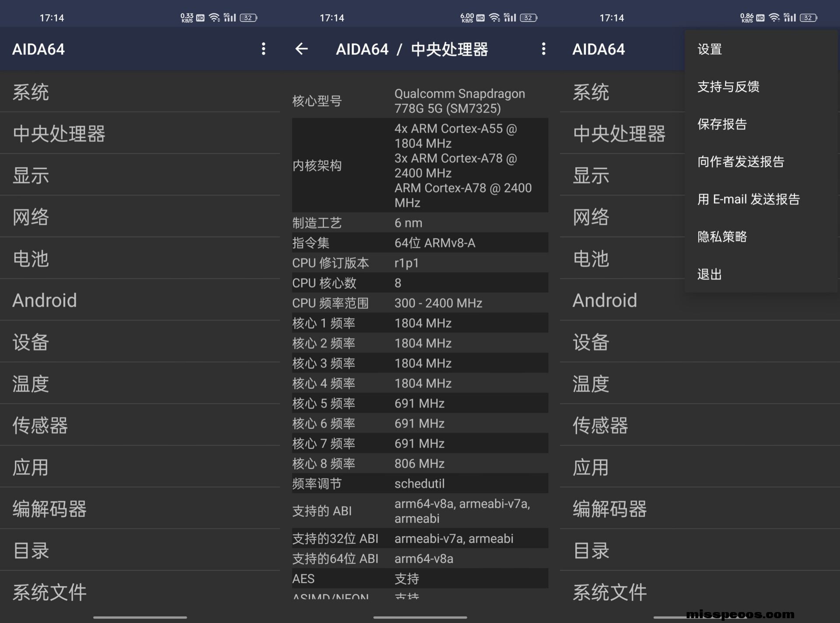Select the 频率调节 schedutil row
The width and height of the screenshot is (840, 623).
click(420, 484)
